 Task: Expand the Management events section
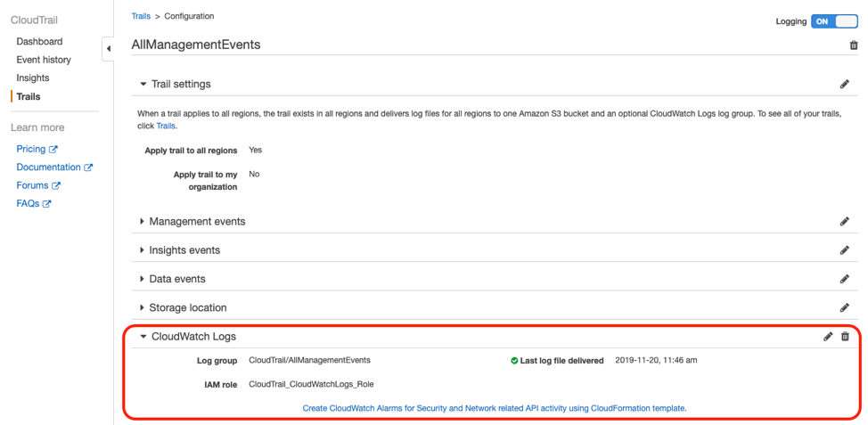[143, 221]
